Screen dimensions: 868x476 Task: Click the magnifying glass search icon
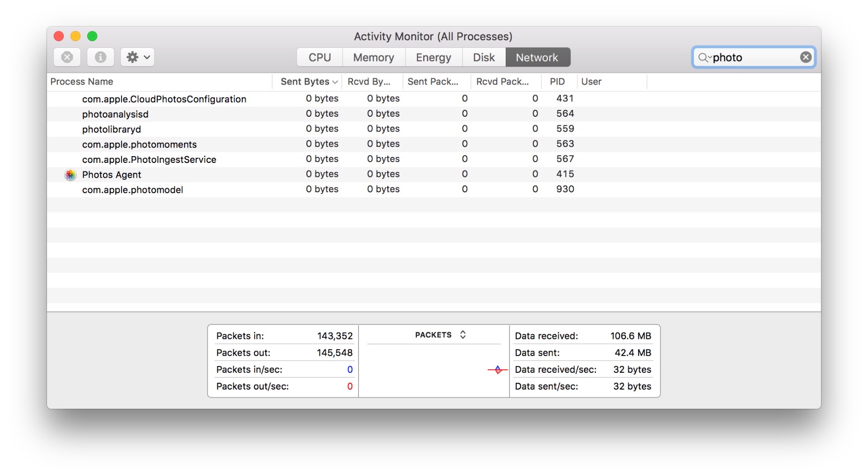click(x=703, y=57)
